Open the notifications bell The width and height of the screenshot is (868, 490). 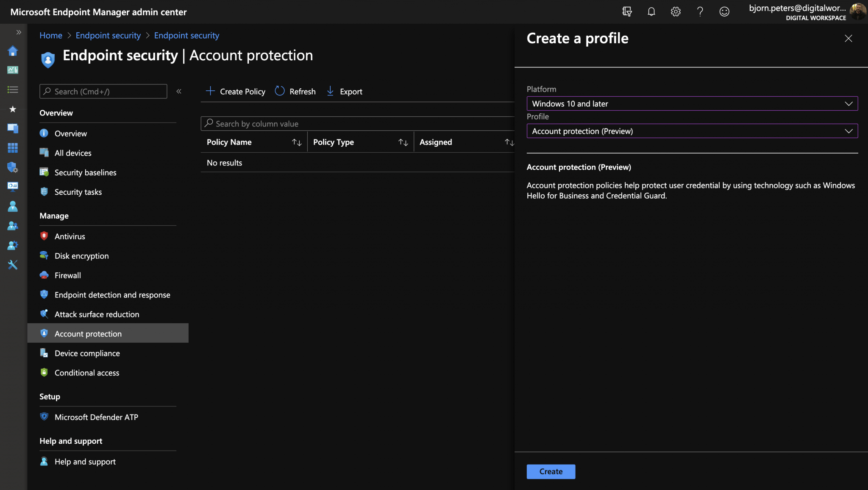(651, 11)
